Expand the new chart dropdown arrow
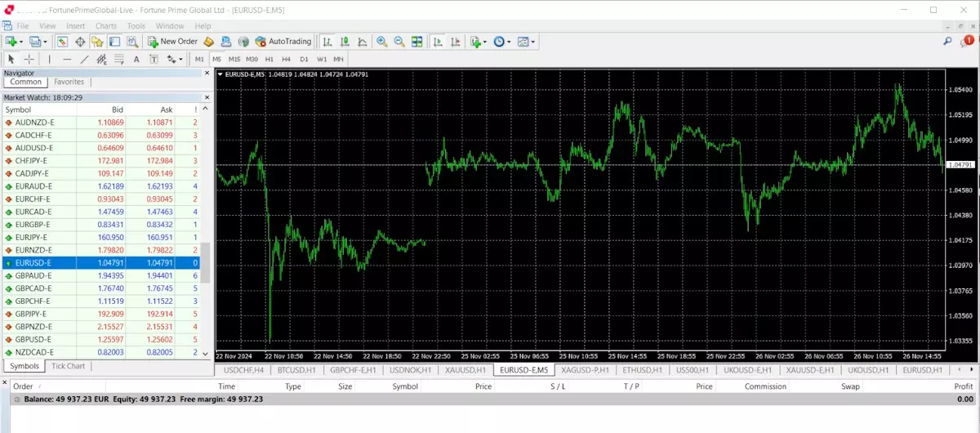 pos(21,42)
